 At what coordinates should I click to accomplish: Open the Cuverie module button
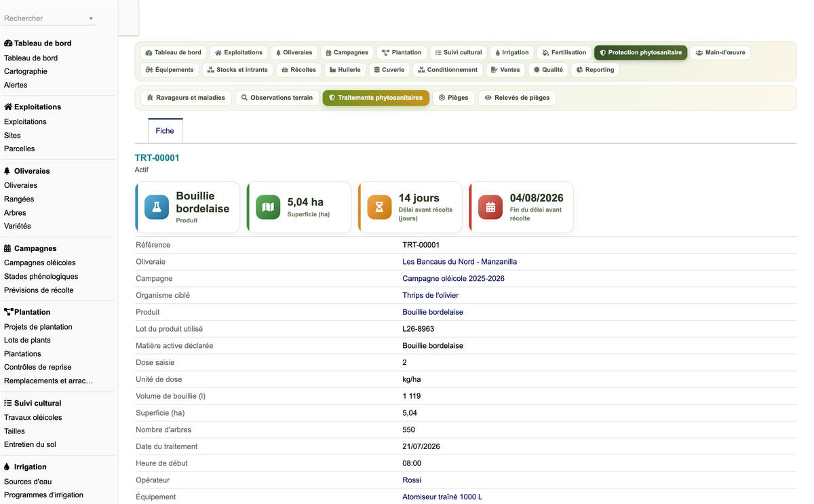389,69
